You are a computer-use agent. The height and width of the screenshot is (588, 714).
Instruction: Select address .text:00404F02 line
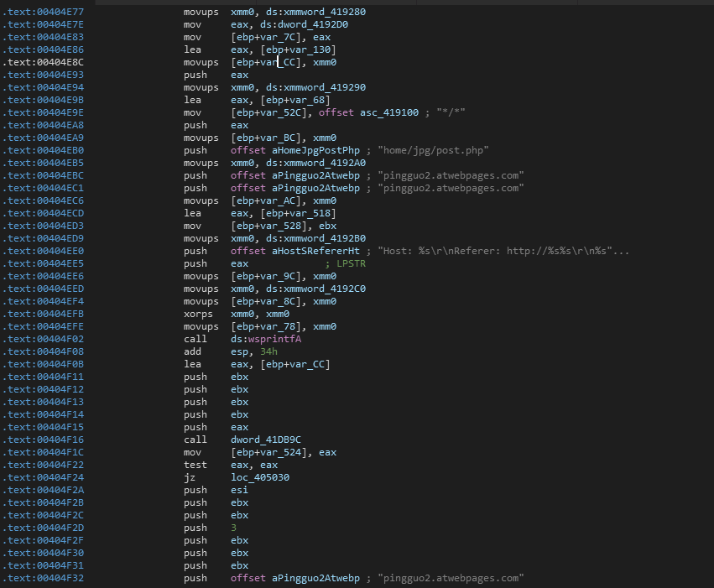click(x=44, y=339)
